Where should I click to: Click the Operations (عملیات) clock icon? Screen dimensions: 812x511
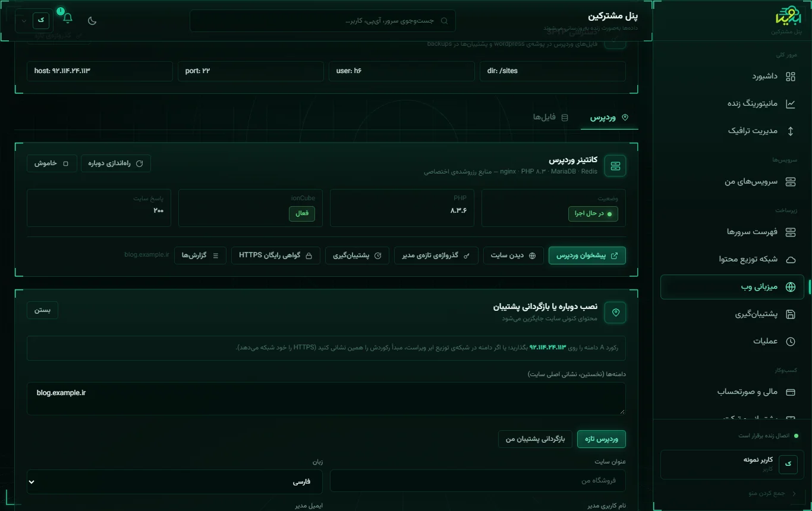point(791,342)
